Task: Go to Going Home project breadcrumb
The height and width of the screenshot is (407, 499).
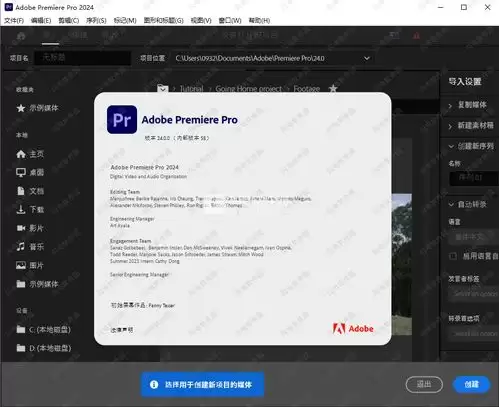Action: pos(249,89)
